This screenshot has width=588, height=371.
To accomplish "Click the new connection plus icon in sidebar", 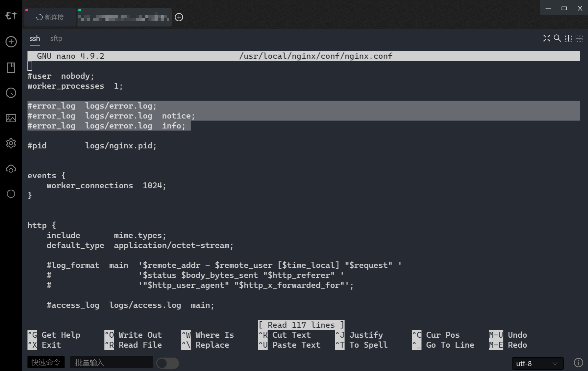I will [11, 42].
